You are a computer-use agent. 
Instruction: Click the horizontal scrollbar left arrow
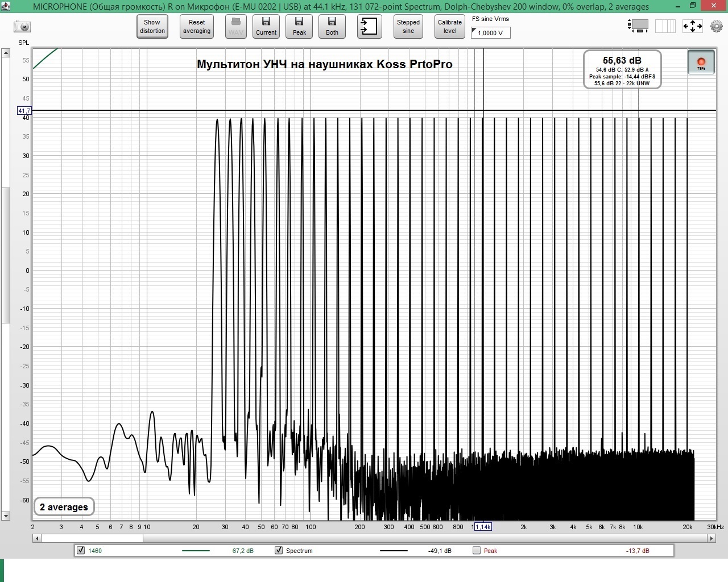(x=37, y=538)
